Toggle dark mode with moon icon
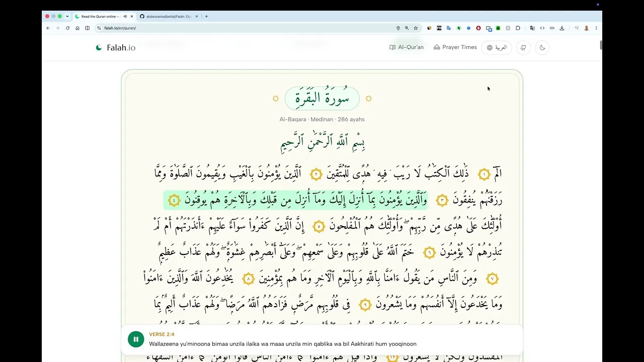644x362 pixels. click(542, 48)
